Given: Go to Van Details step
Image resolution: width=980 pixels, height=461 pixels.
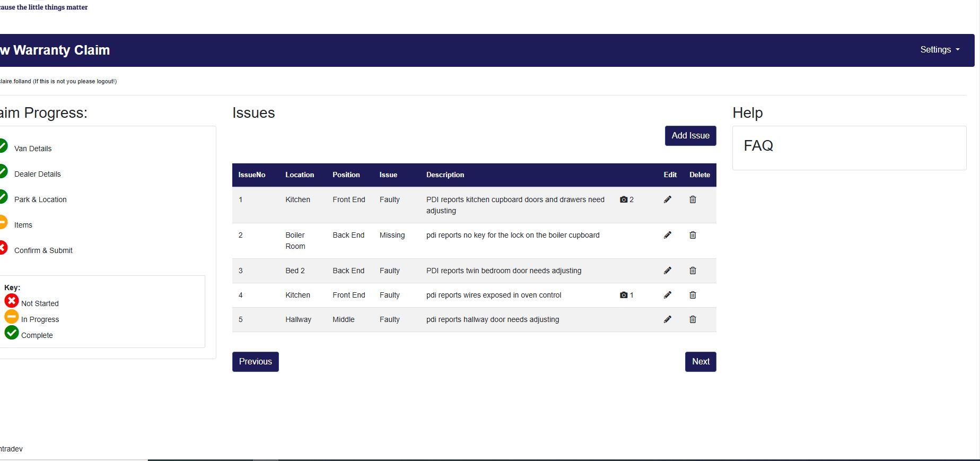Looking at the screenshot, I should [x=33, y=149].
